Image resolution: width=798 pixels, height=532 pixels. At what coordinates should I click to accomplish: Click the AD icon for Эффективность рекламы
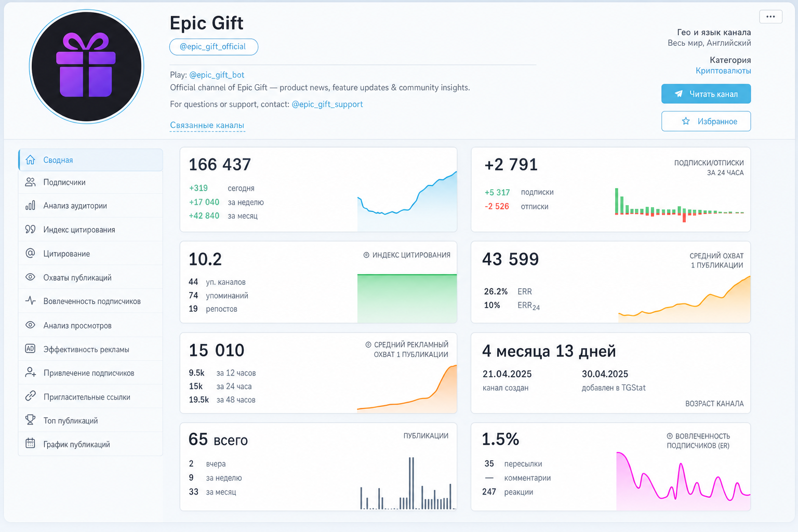click(x=30, y=349)
